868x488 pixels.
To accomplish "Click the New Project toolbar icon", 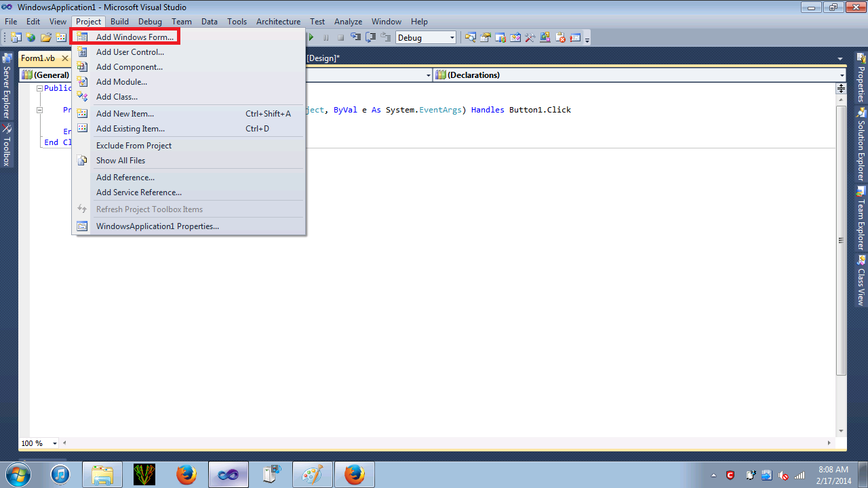I will point(16,38).
